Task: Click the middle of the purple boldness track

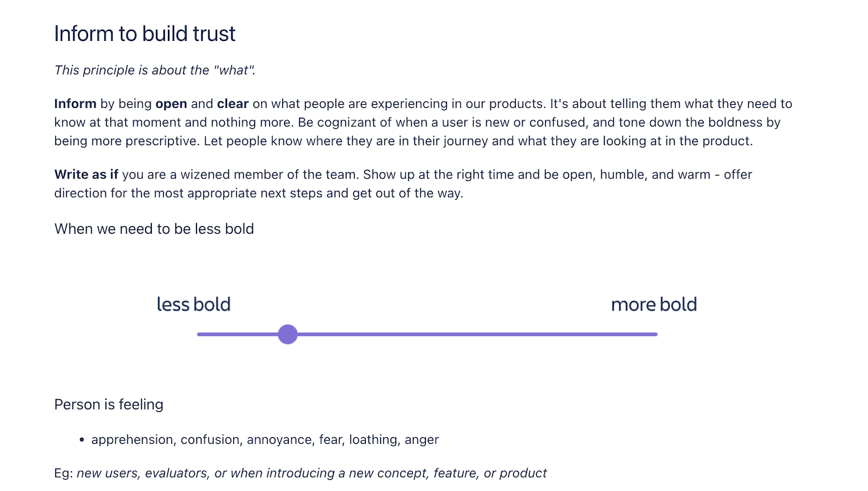Action: (x=427, y=334)
